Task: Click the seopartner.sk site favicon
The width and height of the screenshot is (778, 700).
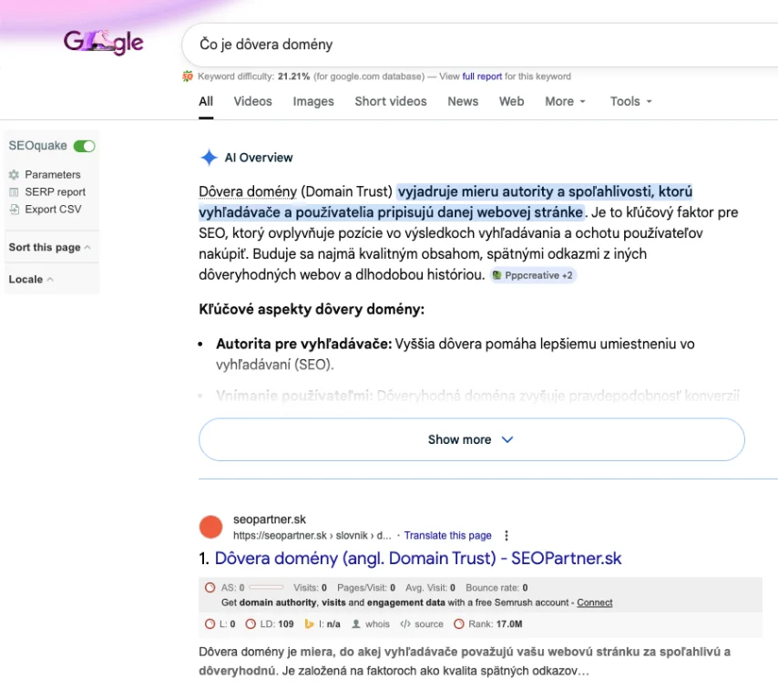Action: 210,527
